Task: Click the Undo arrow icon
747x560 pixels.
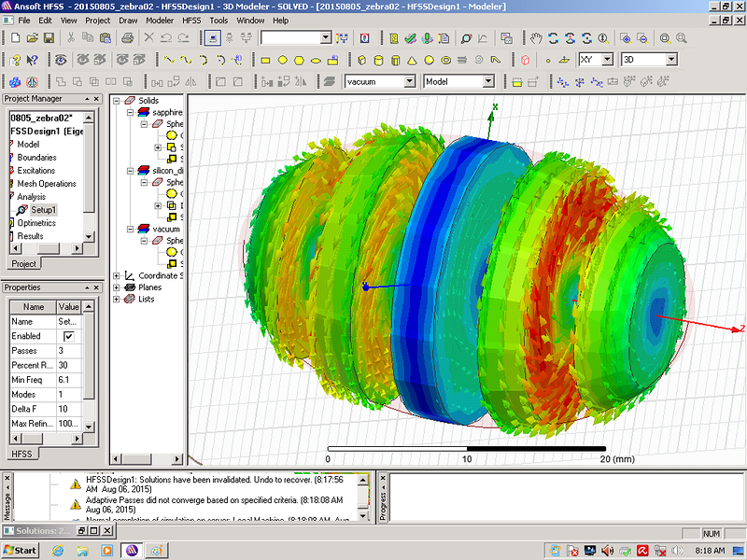Action: pyautogui.click(x=166, y=38)
